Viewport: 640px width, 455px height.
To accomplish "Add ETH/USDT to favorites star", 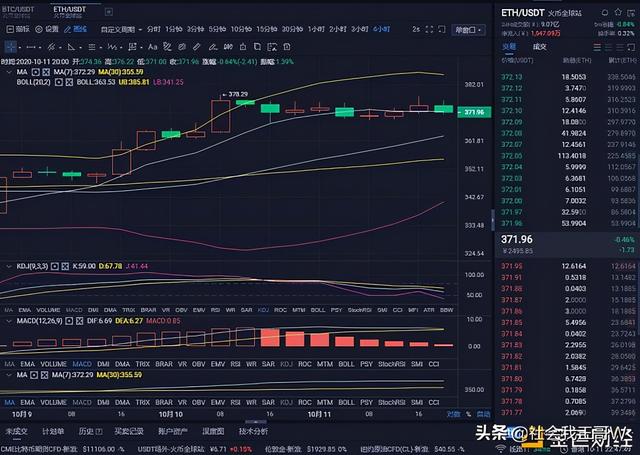I will 618,12.
